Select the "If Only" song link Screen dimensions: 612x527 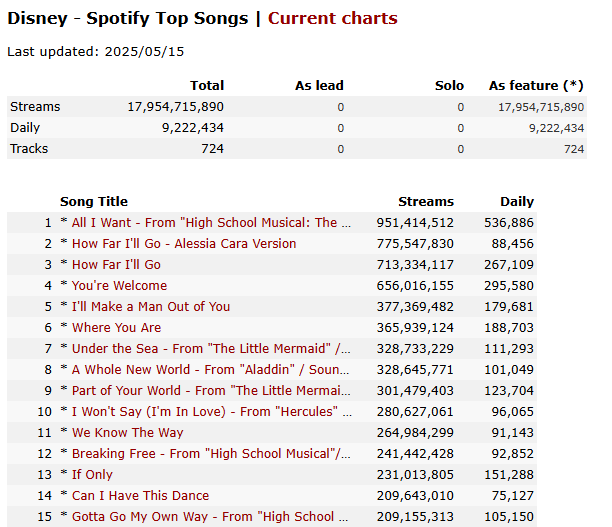[92, 475]
